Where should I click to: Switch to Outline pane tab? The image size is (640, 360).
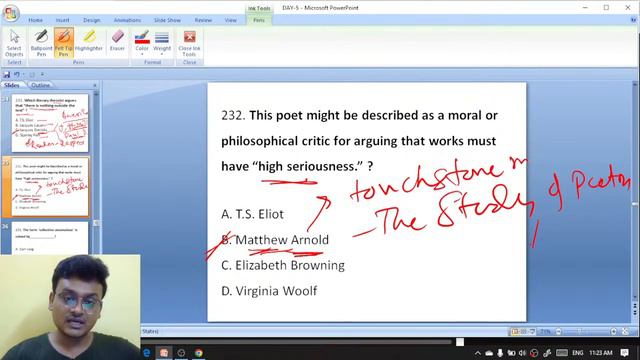tap(40, 85)
